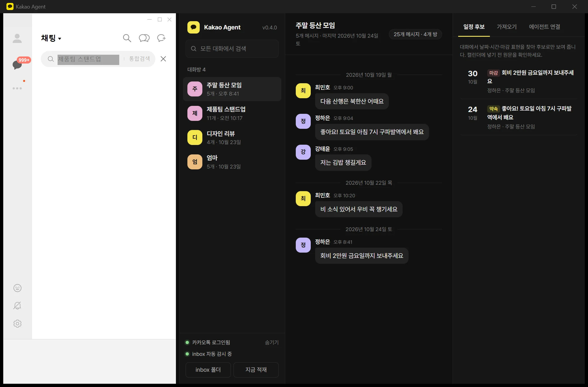Click the message 저는 김밥 챙길게요

tap(343, 163)
